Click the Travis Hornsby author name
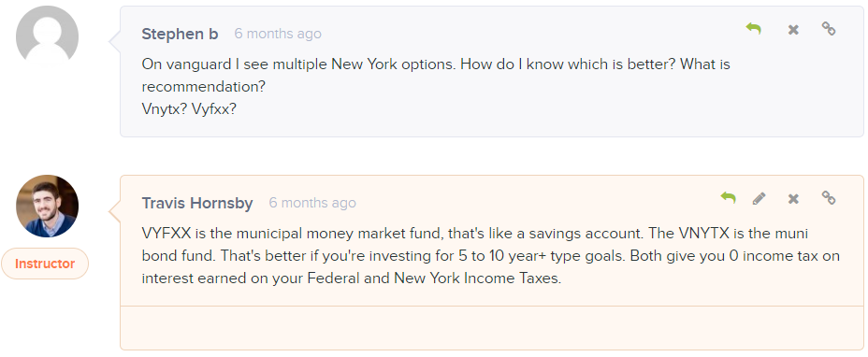Viewport: 868px width, 357px height. (x=197, y=203)
